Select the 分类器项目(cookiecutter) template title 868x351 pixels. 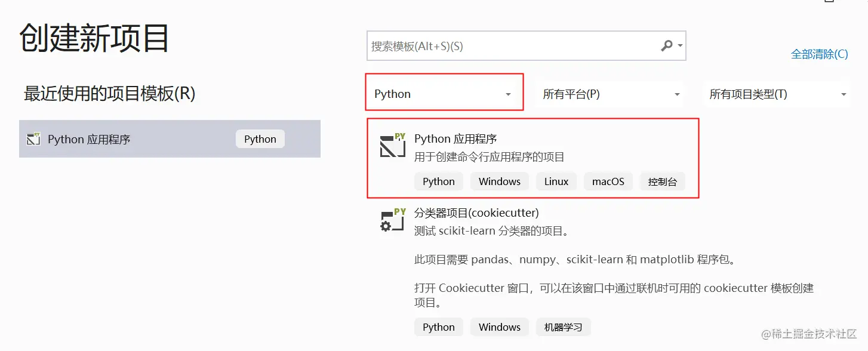point(476,213)
